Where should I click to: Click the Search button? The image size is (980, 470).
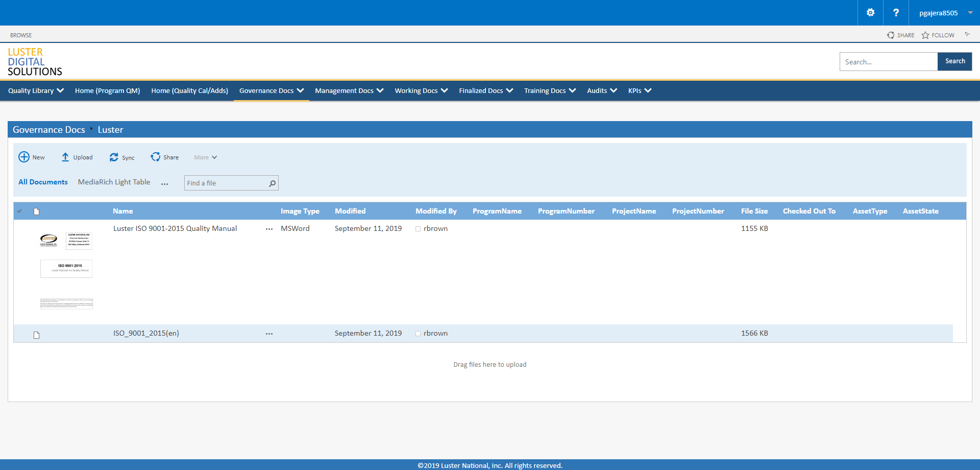955,61
